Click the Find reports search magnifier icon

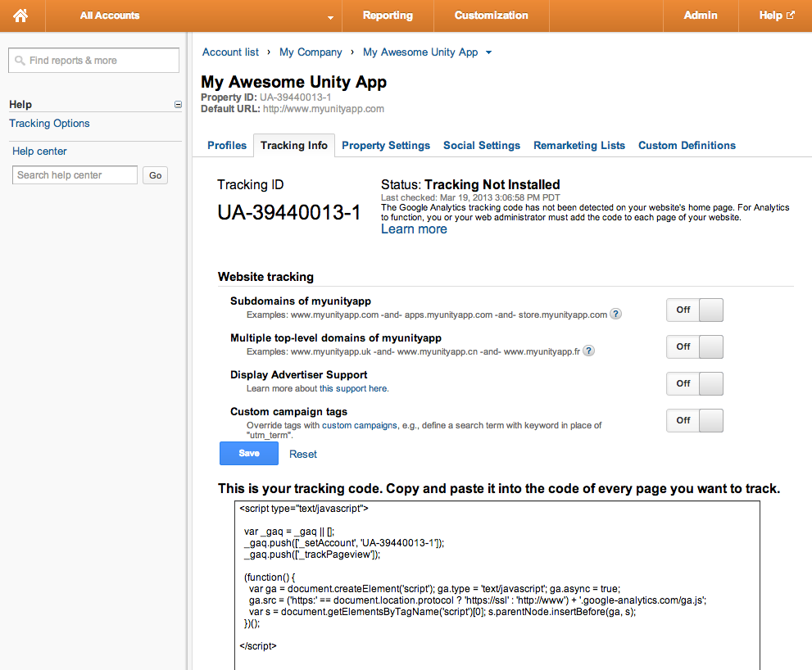coord(20,61)
